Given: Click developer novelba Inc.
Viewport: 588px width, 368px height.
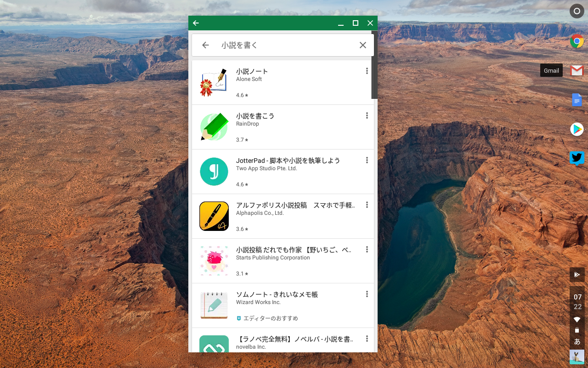Looking at the screenshot, I should (x=251, y=347).
